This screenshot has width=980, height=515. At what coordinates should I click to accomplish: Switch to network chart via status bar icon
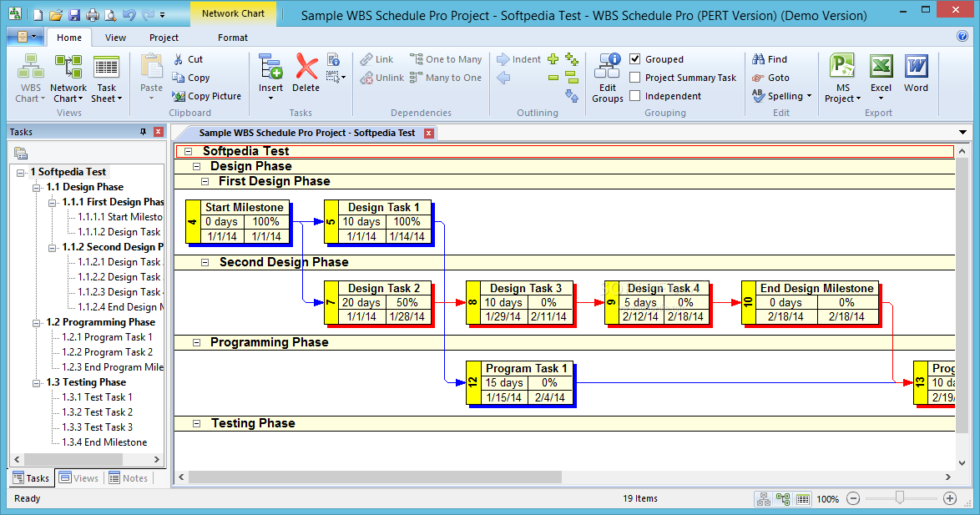point(783,499)
